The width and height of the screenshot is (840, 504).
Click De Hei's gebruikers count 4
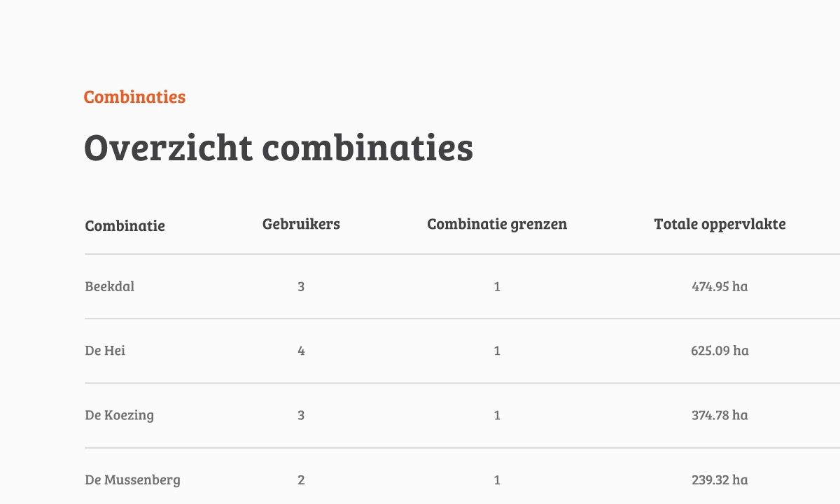click(x=301, y=351)
